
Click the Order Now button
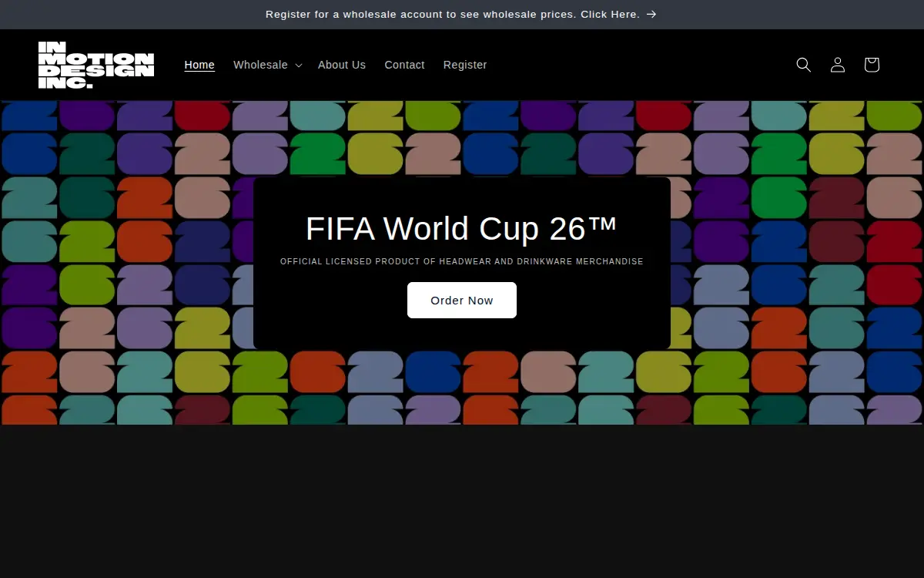[x=462, y=300]
